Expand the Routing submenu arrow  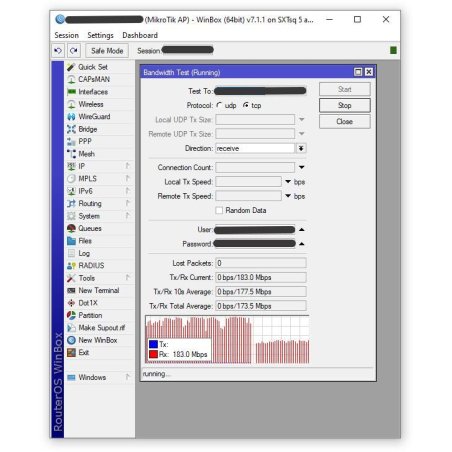(128, 203)
